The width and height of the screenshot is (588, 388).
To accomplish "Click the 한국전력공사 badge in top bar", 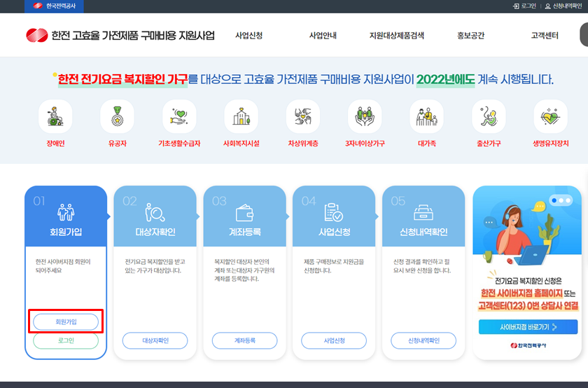I will click(x=54, y=6).
